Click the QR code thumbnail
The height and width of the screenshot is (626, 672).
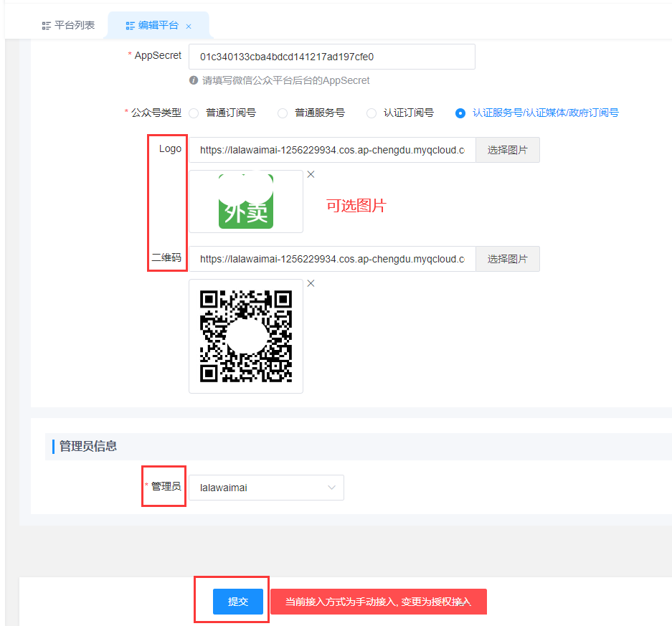point(246,336)
